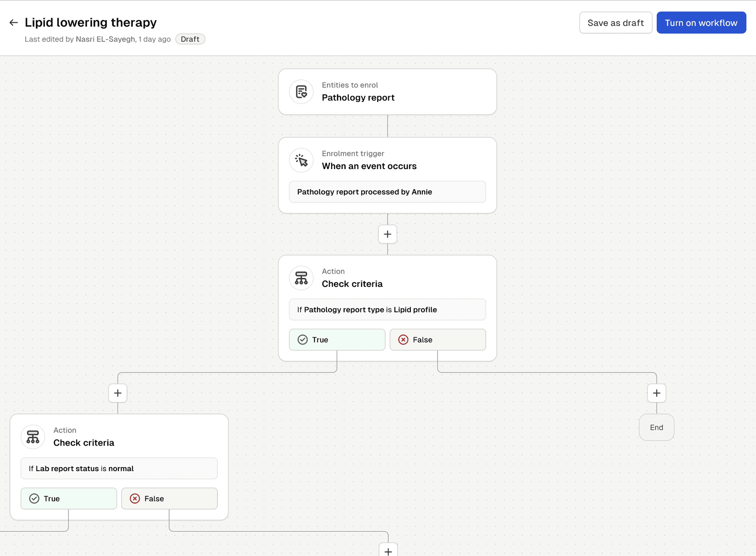Select the Check criteria flowchart icon in the top card
The width and height of the screenshot is (756, 556).
[301, 278]
